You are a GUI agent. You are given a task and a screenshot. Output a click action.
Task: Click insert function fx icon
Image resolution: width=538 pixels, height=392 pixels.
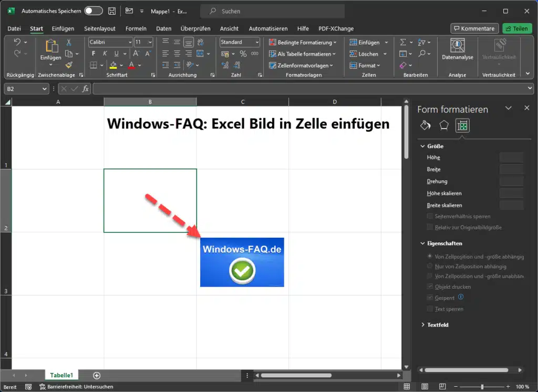[86, 89]
